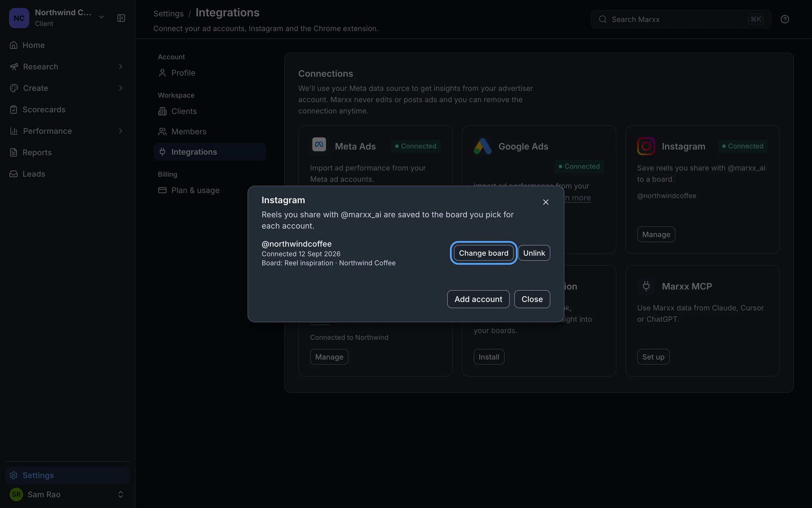Open Members settings page
812x508 pixels.
coord(209,131)
